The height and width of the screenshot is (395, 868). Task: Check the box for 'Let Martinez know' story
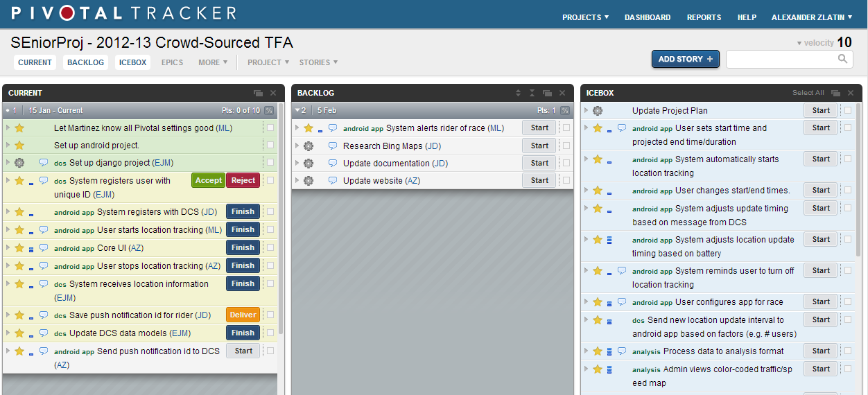click(270, 128)
